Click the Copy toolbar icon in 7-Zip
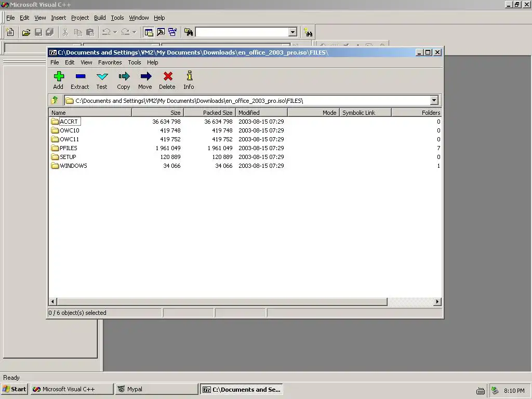The image size is (532, 399). click(x=124, y=81)
